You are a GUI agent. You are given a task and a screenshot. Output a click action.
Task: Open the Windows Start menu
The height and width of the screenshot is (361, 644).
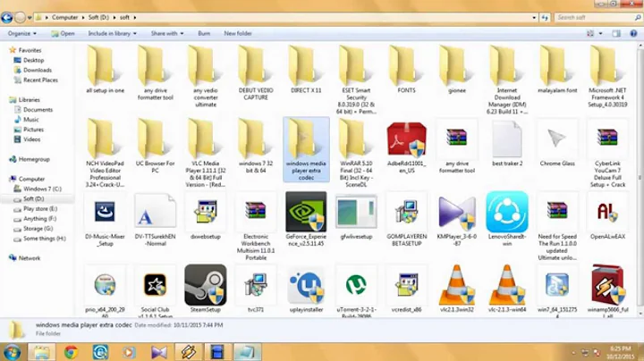12,352
